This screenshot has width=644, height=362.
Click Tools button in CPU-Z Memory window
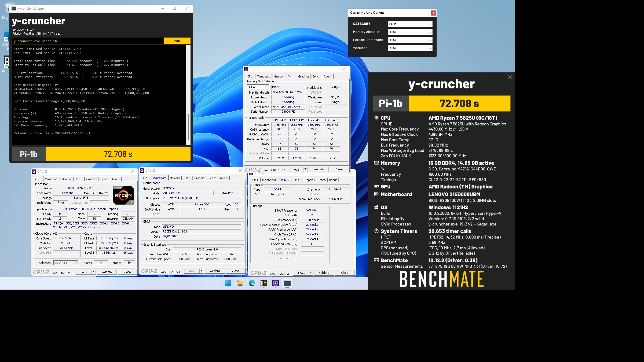coord(301,273)
